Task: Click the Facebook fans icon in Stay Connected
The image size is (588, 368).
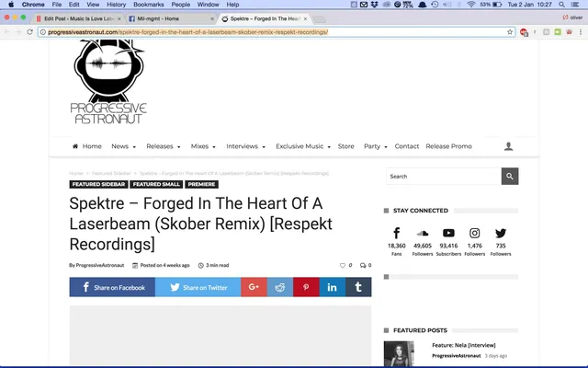Action: tap(396, 233)
